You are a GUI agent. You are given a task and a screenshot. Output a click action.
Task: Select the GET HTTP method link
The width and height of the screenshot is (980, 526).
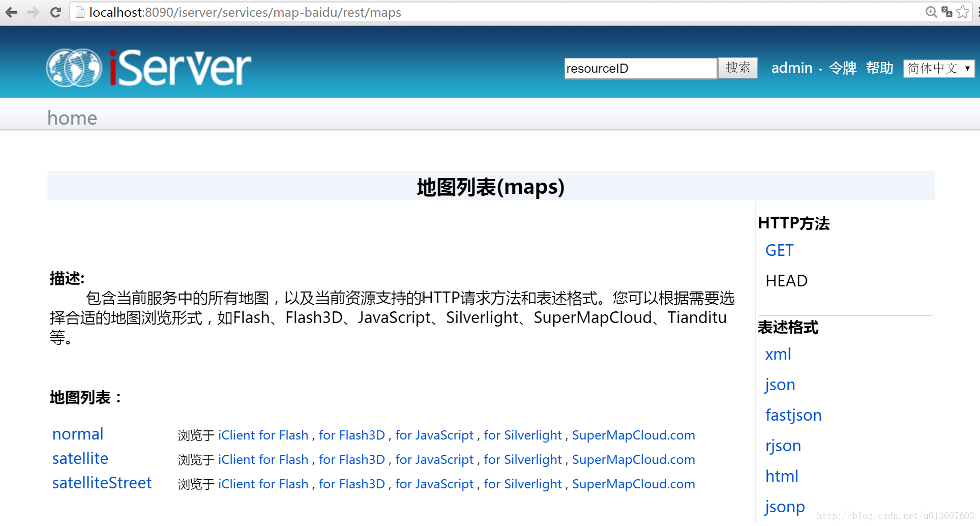click(x=779, y=250)
